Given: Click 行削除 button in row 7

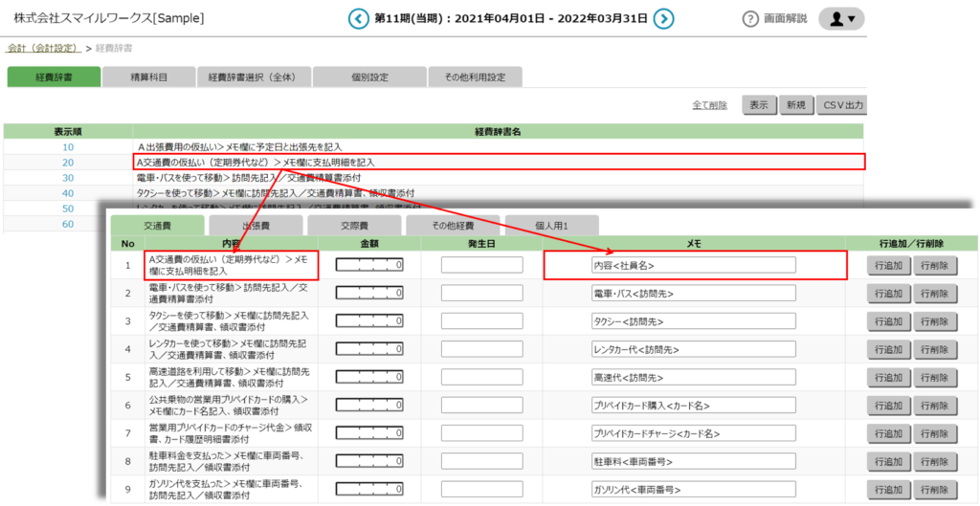Looking at the screenshot, I should click(935, 433).
